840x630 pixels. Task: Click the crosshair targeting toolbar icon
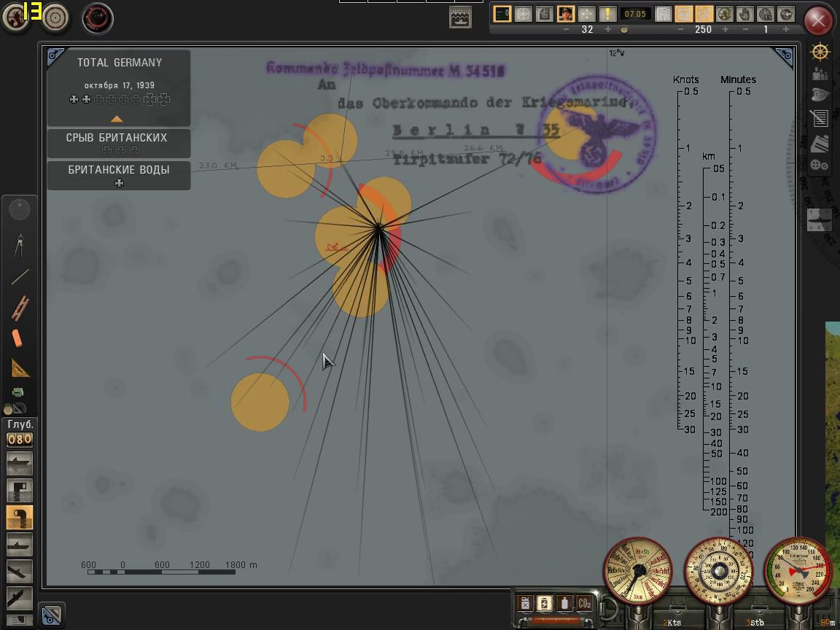click(x=524, y=14)
